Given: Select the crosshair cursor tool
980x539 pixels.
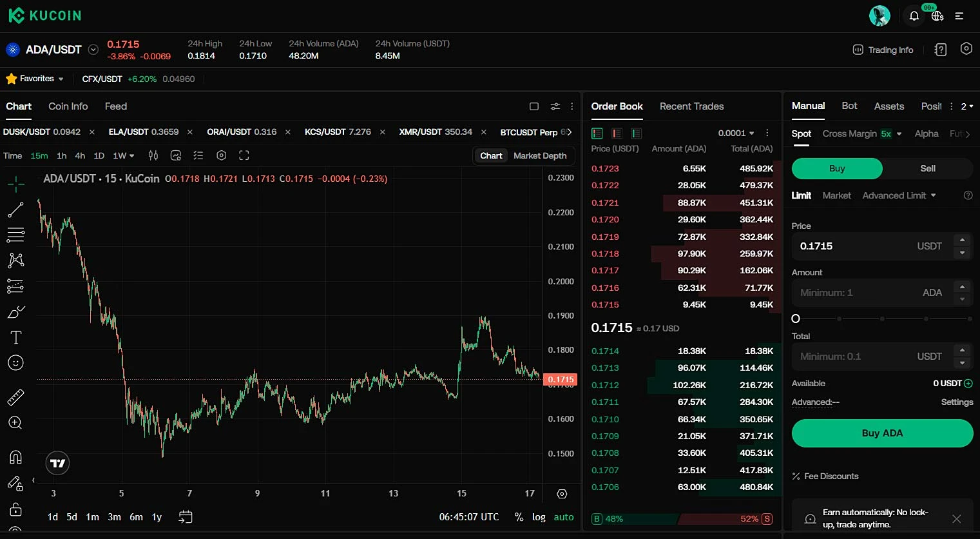Looking at the screenshot, I should (x=16, y=184).
